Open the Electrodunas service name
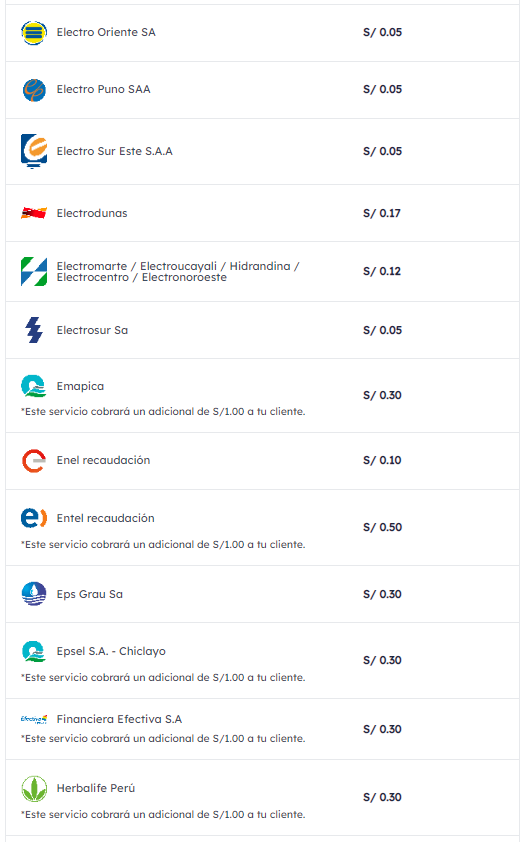Screen dimensions: 525x842 pyautogui.click(x=92, y=213)
